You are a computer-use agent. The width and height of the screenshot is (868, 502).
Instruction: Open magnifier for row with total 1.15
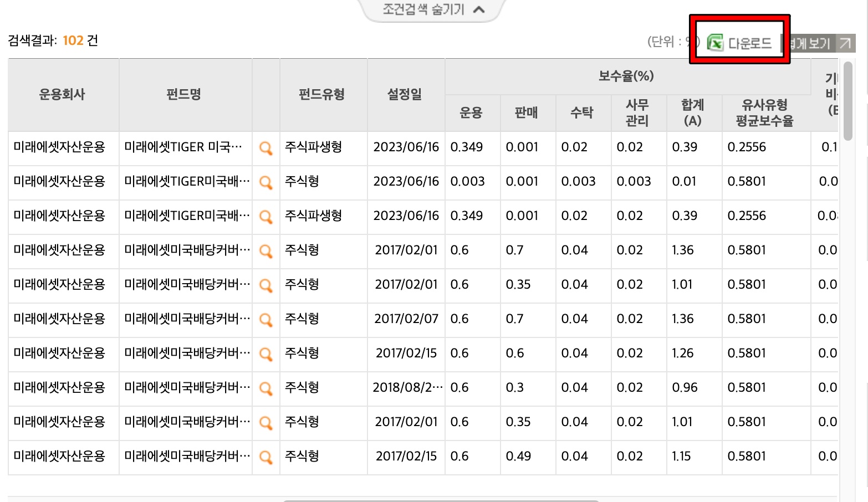point(266,457)
